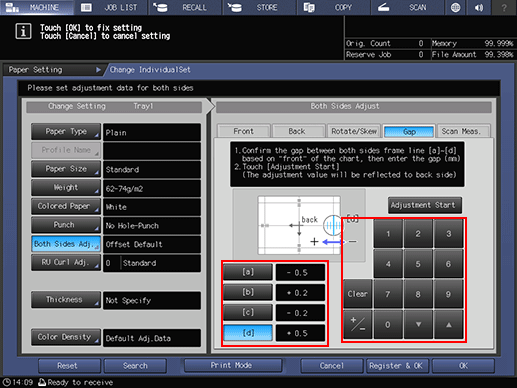This screenshot has width=517, height=388.
Task: Select gap point [d]
Action: coord(248,333)
